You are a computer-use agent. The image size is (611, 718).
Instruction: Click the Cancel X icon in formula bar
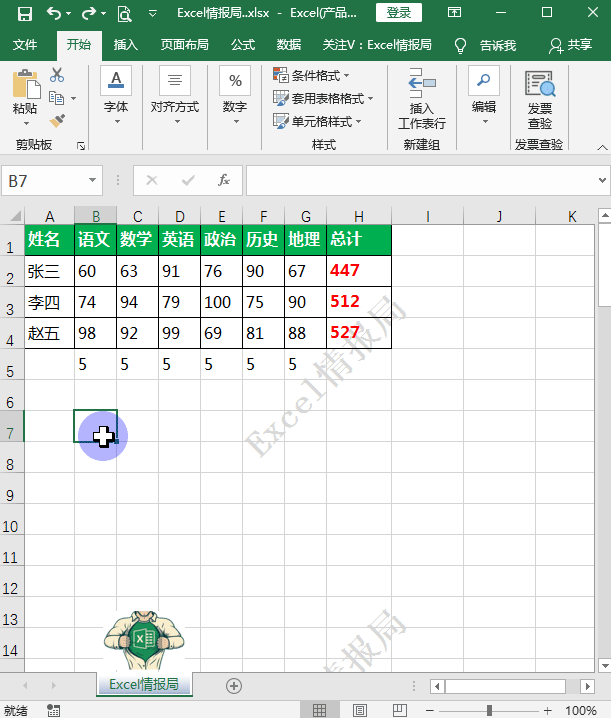pos(152,180)
